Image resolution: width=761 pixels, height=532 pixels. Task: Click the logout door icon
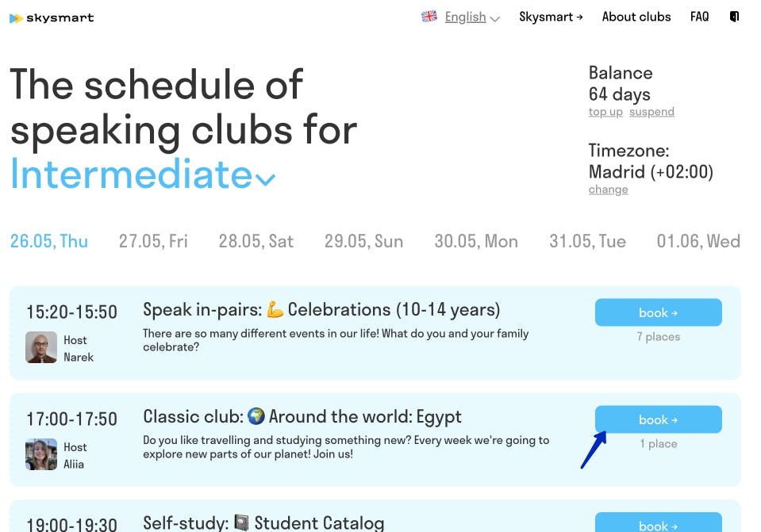[x=734, y=17]
